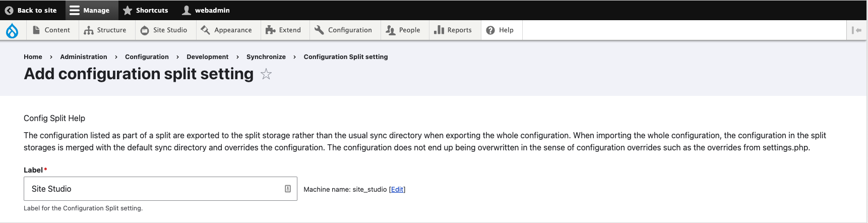Viewport: 868px width, 223px height.
Task: Open the Reports menu
Action: (453, 30)
